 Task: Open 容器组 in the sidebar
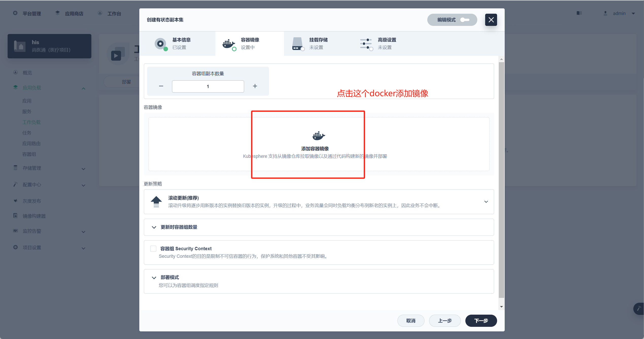29,154
